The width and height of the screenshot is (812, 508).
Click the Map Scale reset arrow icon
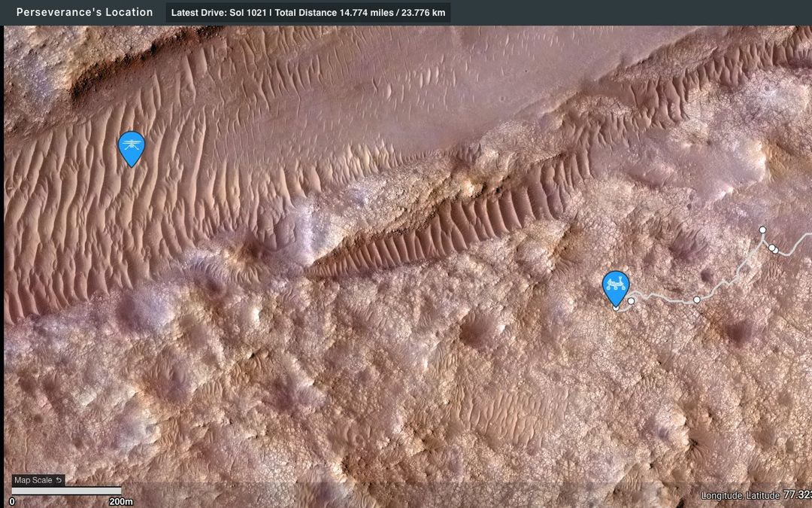click(59, 480)
